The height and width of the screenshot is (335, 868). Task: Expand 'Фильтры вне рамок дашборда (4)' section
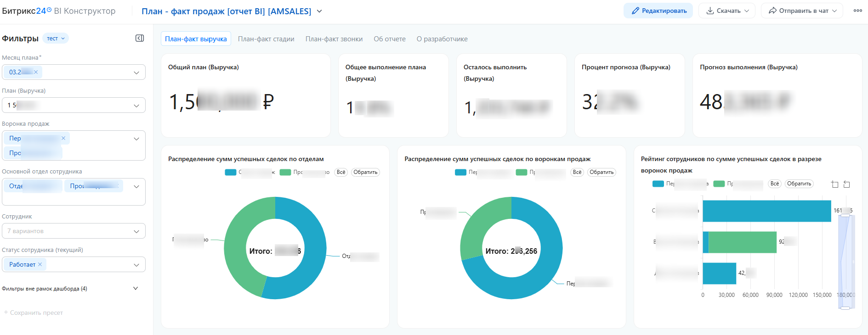pyautogui.click(x=135, y=288)
